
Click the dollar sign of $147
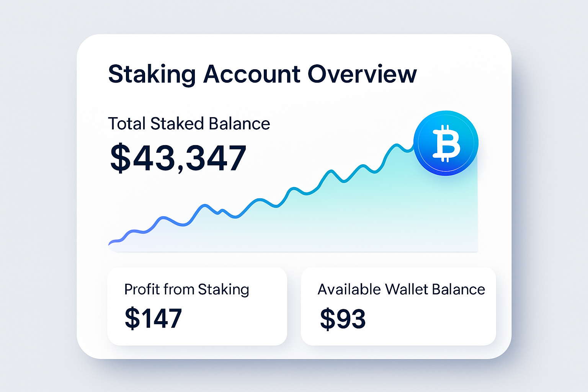tap(132, 318)
